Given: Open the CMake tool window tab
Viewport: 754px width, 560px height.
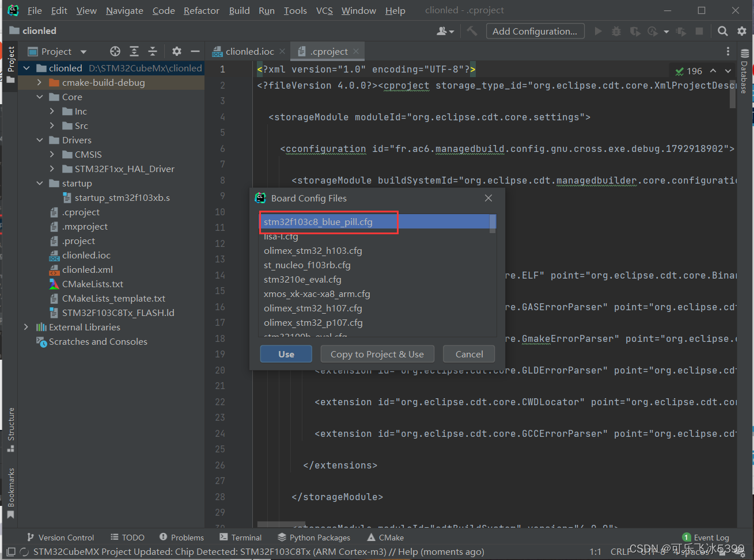Looking at the screenshot, I should click(385, 538).
